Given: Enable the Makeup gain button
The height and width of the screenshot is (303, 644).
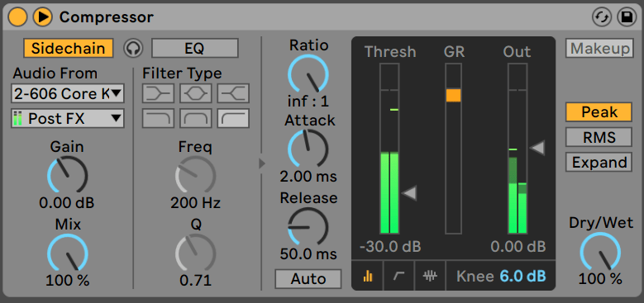Looking at the screenshot, I should point(599,49).
